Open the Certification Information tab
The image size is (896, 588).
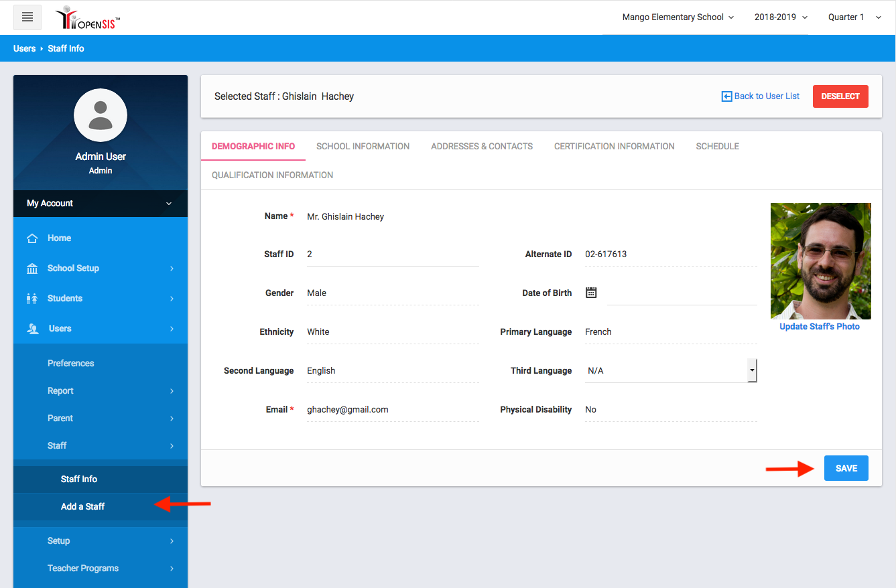[x=614, y=146]
